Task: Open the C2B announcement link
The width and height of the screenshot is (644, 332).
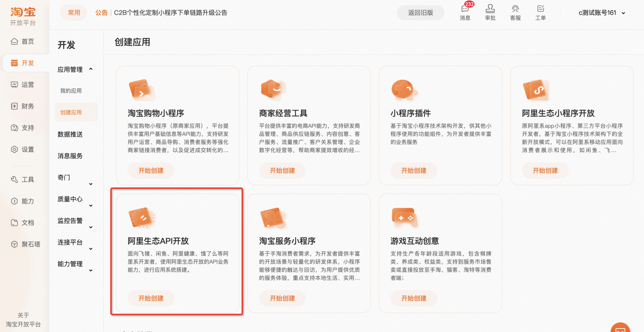Action: [x=170, y=13]
